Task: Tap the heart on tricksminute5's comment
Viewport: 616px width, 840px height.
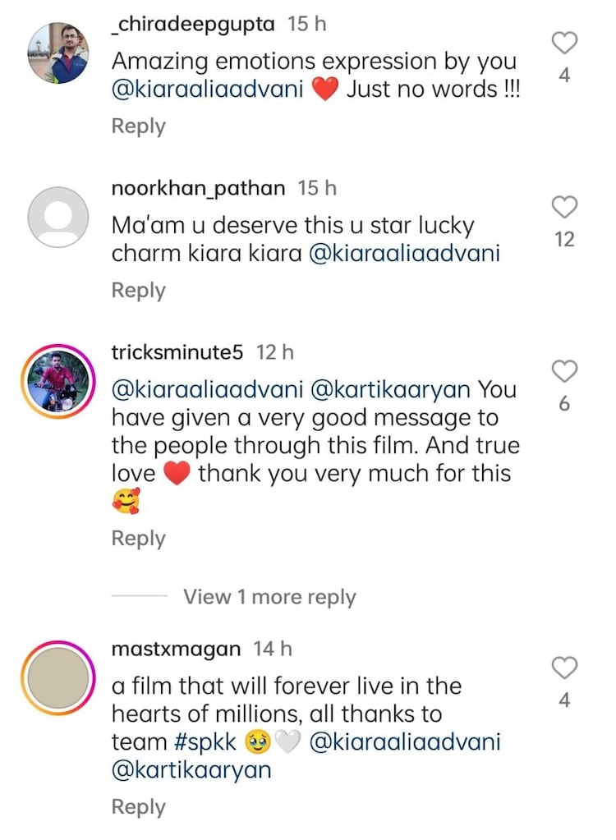Action: [564, 372]
